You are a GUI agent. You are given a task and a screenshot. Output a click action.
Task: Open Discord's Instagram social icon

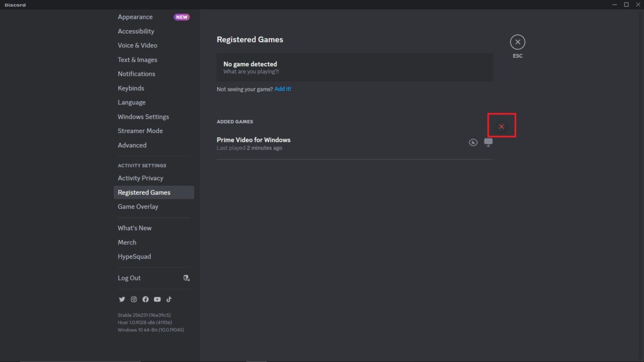[x=133, y=299]
